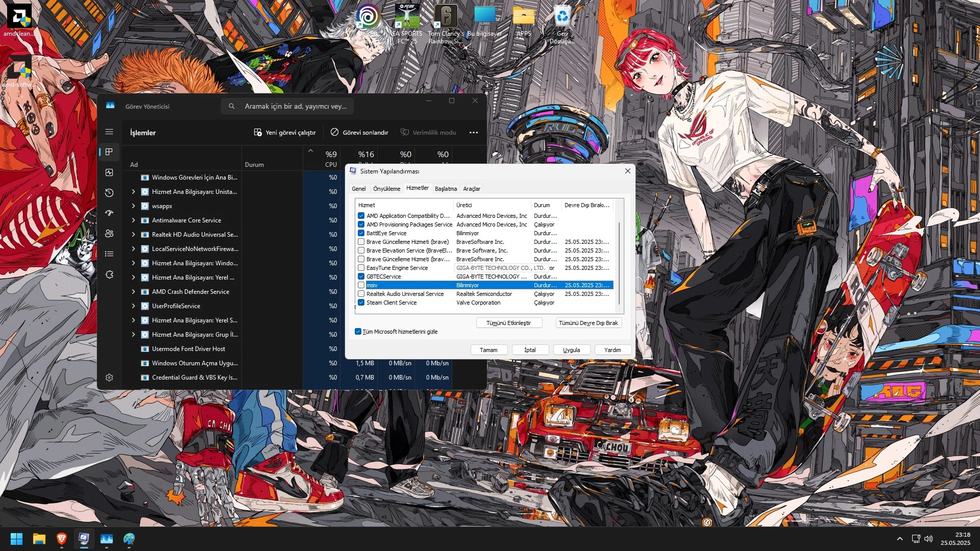Open Startup apps sidebar icon in Task Manager
This screenshot has width=980, height=551.
point(109,213)
